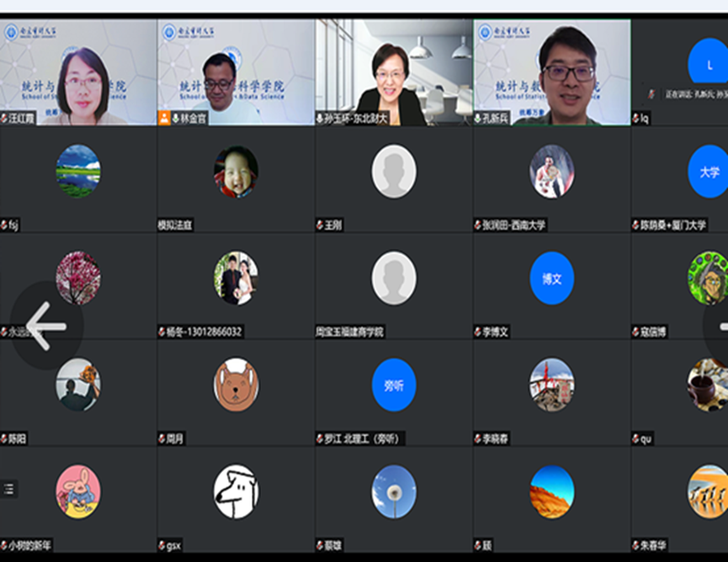
Task: Click the dandelion avatar in bottom row
Action: 394,491
